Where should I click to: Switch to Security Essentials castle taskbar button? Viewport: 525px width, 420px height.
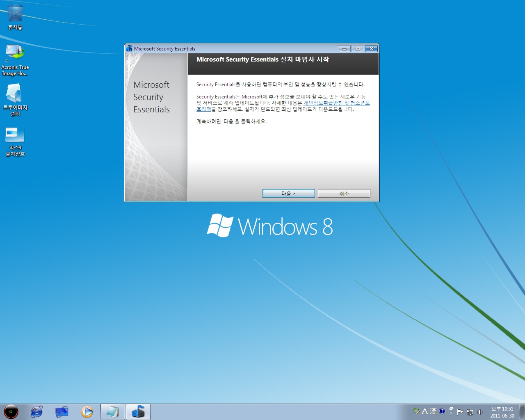(138, 412)
